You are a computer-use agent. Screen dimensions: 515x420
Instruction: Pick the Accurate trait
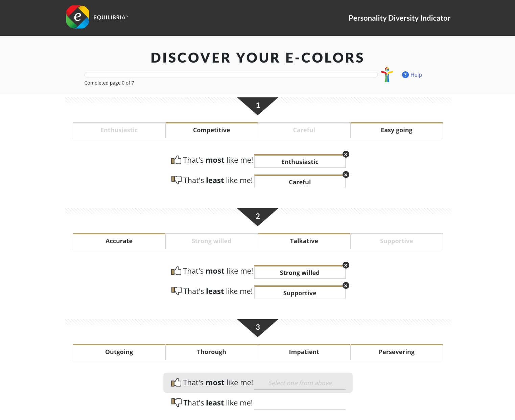(119, 241)
